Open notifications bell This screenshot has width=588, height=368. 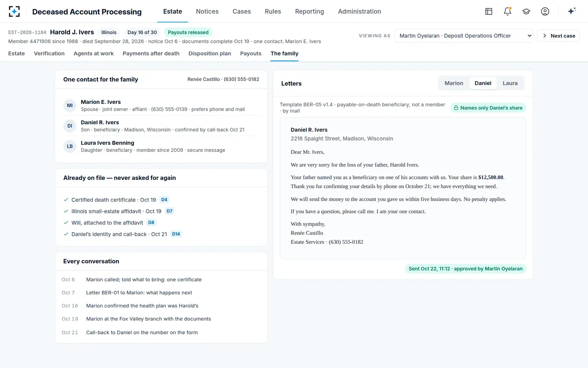coord(508,11)
